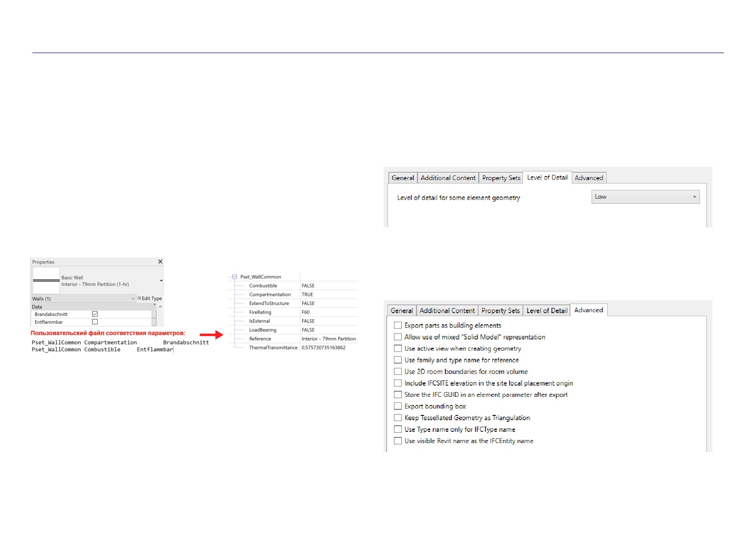Viewport: 756px width, 535px height.
Task: Check Use visible Revit name as IFCEntity name
Action: click(398, 441)
